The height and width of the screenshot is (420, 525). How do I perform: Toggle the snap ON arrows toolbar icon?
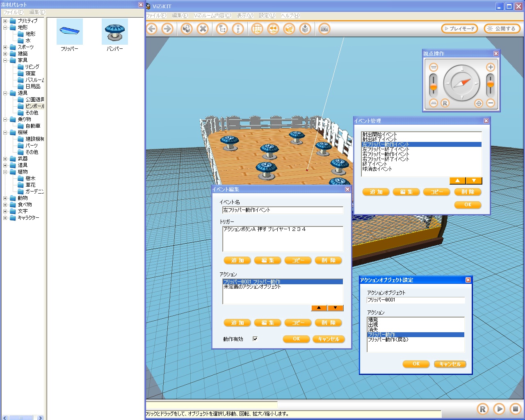(273, 29)
